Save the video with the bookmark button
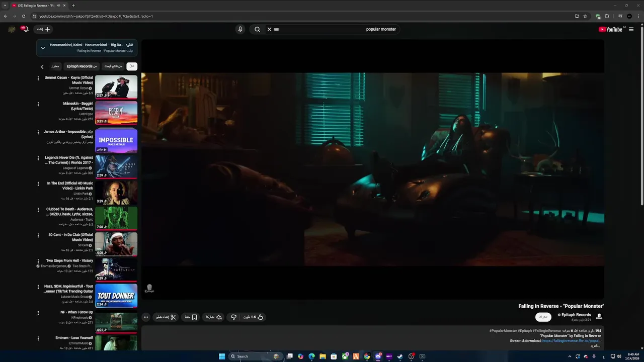This screenshot has width=644, height=362. click(x=191, y=317)
